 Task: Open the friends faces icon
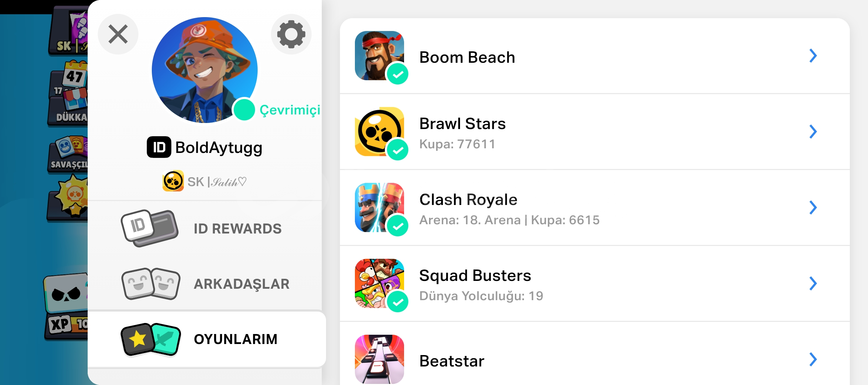coord(151,284)
